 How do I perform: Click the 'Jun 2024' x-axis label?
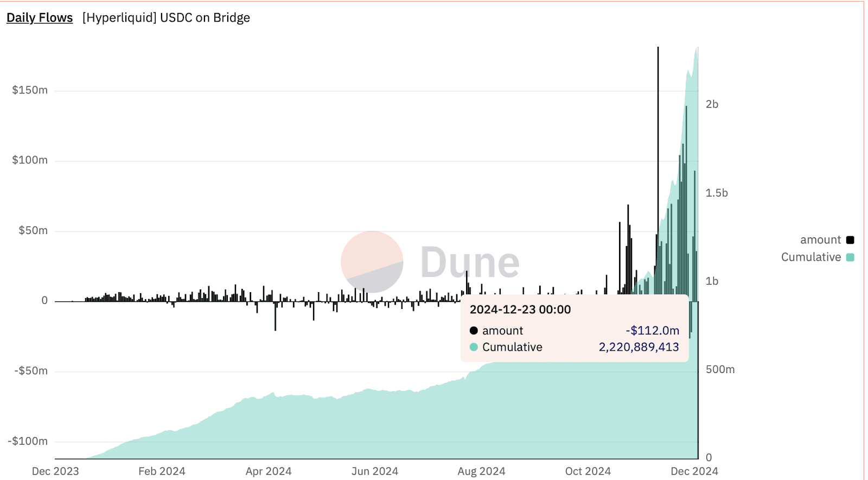[375, 471]
